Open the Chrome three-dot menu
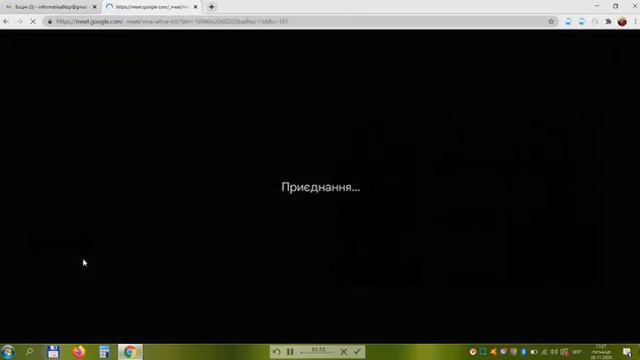Viewport: 640px width, 360px height. click(x=635, y=21)
